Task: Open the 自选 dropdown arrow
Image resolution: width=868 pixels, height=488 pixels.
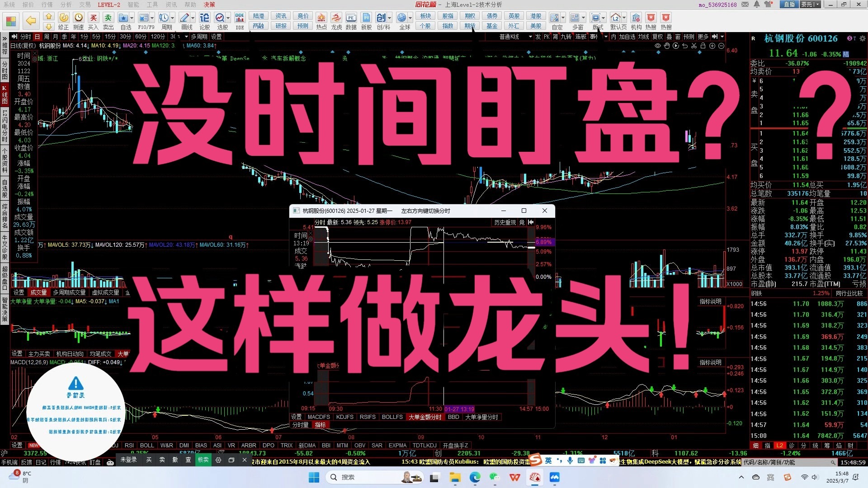Action: click(132, 18)
